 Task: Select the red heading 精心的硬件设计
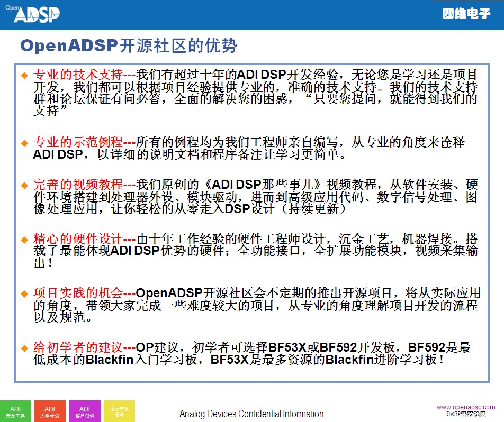click(78, 238)
